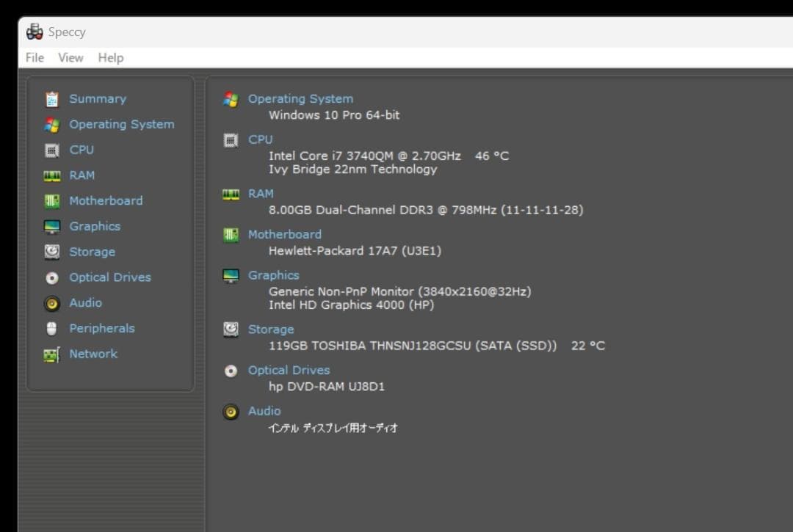The width and height of the screenshot is (793, 532).
Task: Click Operating System heading link in summary
Action: pyautogui.click(x=300, y=98)
